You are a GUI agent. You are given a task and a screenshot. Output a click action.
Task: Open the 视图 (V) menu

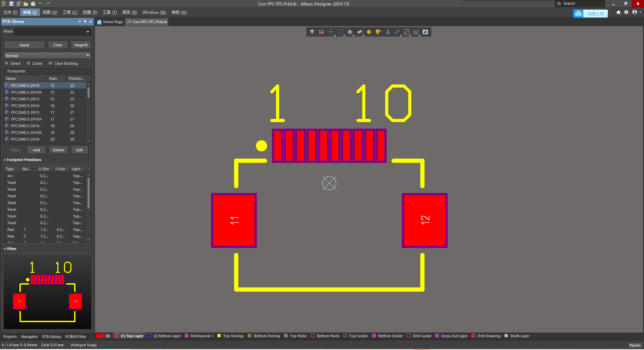coord(50,12)
